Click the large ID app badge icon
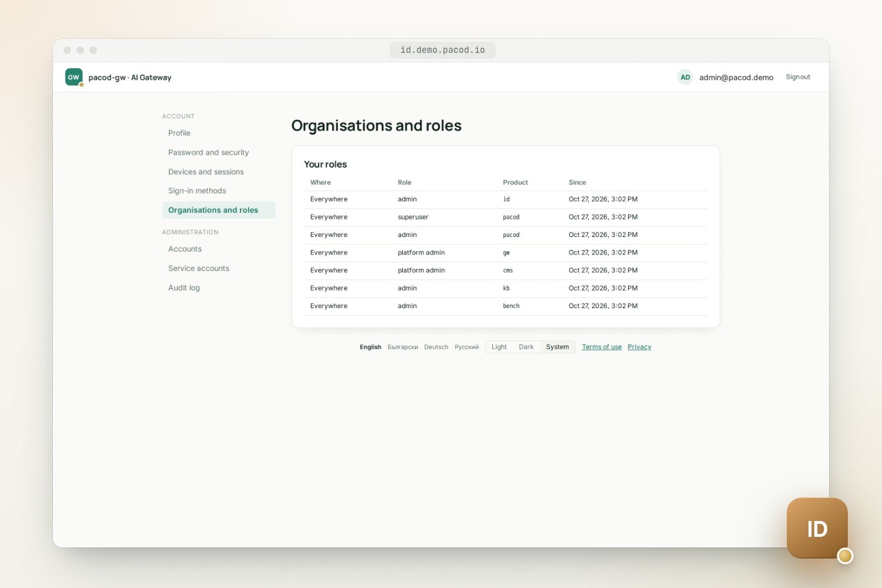The image size is (882, 588). click(817, 528)
